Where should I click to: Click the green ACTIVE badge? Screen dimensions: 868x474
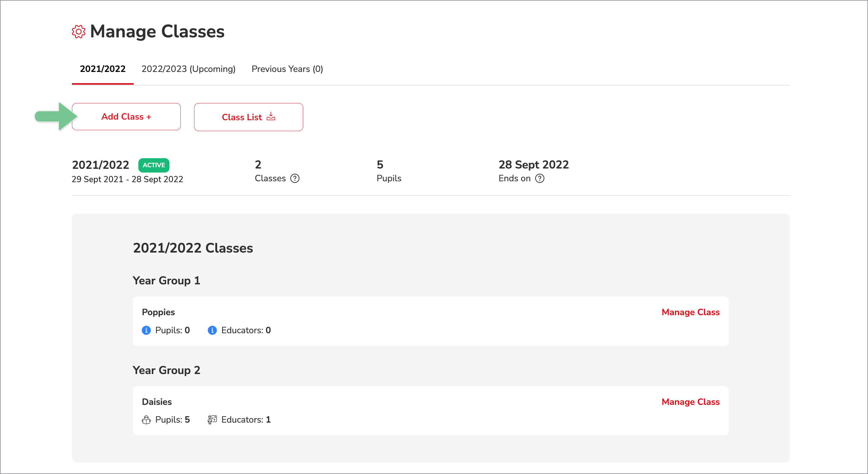[154, 165]
